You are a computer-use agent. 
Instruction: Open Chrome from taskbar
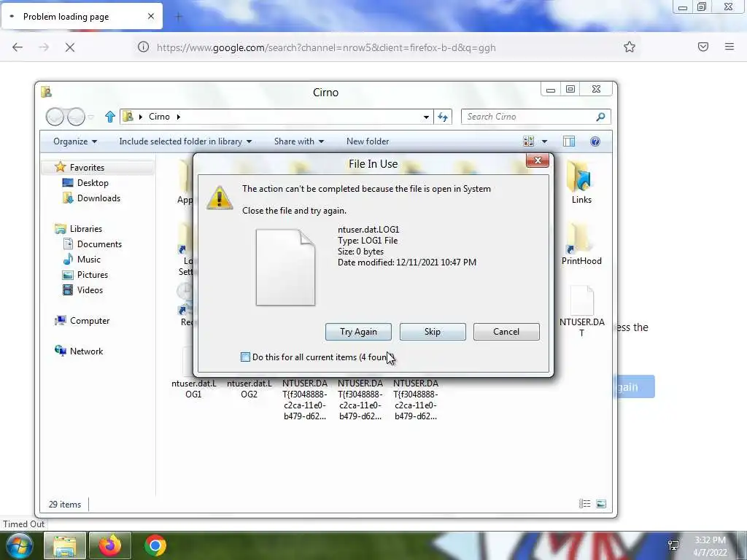click(155, 545)
